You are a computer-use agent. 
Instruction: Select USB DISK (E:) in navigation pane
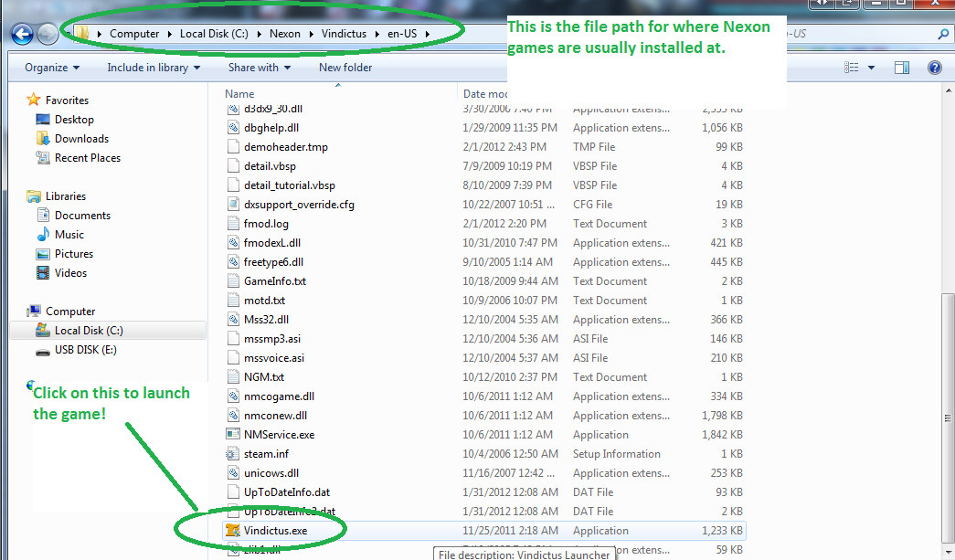85,349
